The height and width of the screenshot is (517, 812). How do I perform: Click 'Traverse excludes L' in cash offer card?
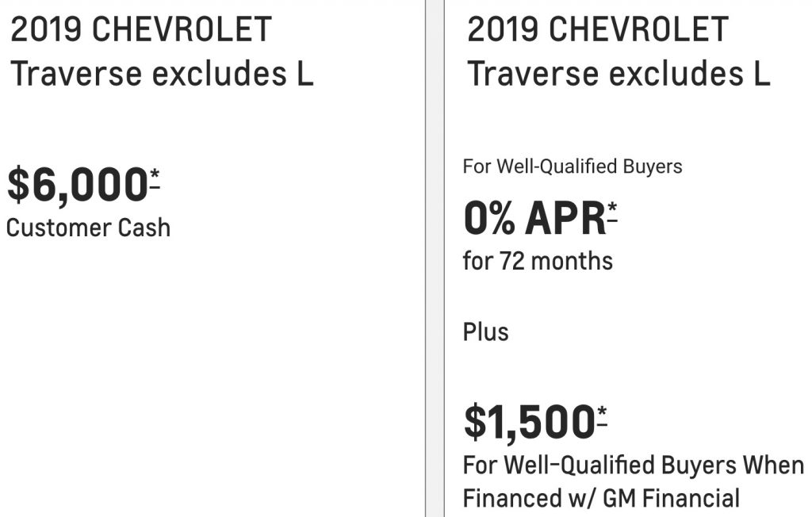pyautogui.click(x=162, y=73)
